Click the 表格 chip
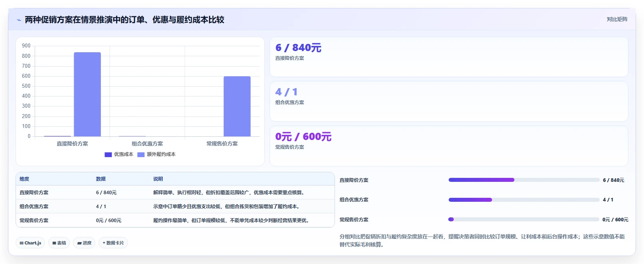 59,243
